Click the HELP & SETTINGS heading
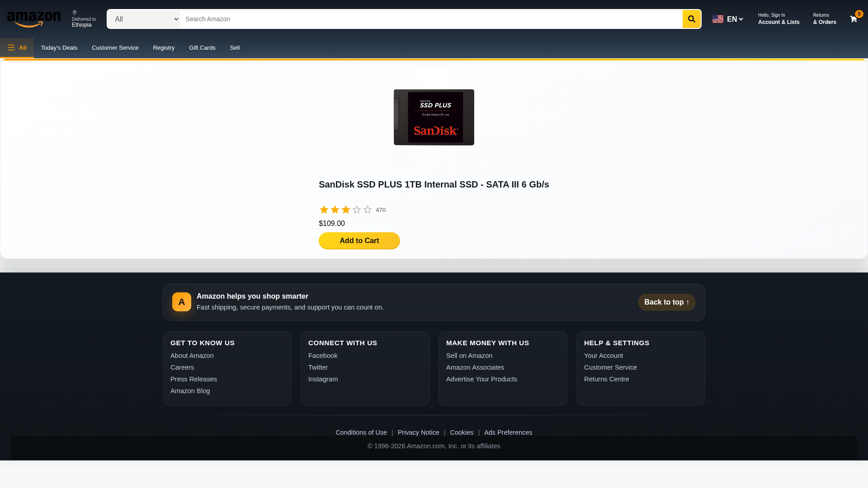The height and width of the screenshot is (488, 868). click(x=617, y=343)
